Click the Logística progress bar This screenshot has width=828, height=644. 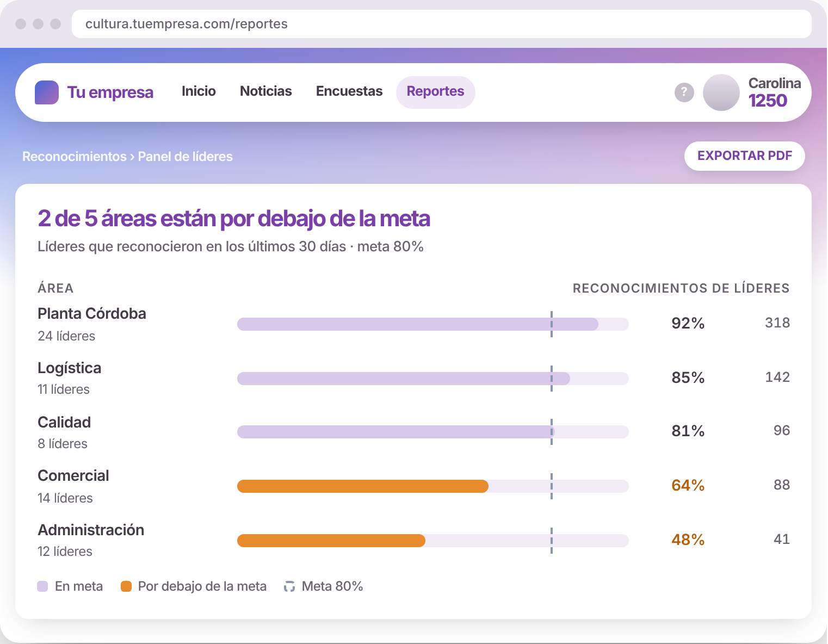coord(433,379)
